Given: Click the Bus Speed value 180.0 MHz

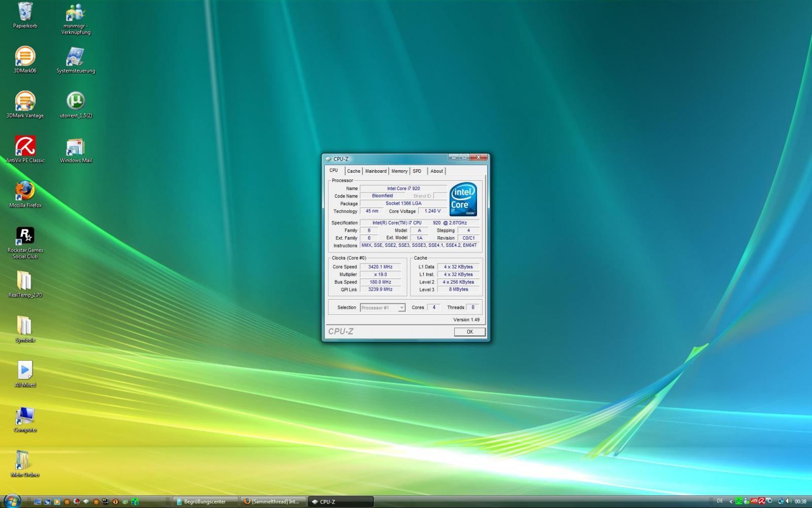Looking at the screenshot, I should click(380, 282).
